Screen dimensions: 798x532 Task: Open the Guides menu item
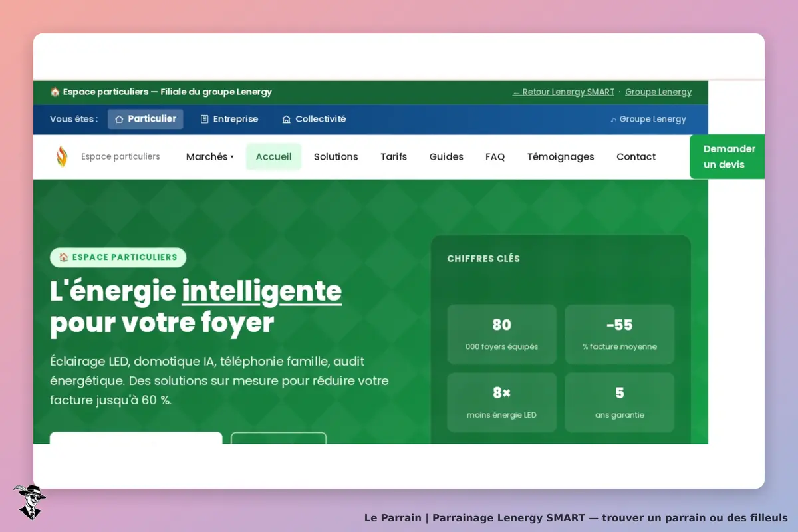pyautogui.click(x=446, y=157)
